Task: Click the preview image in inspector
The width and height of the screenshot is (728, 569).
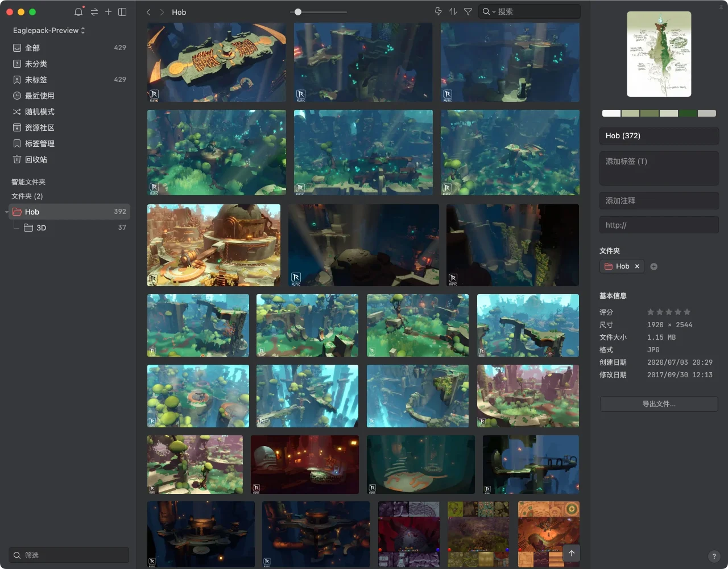Action: 659,54
